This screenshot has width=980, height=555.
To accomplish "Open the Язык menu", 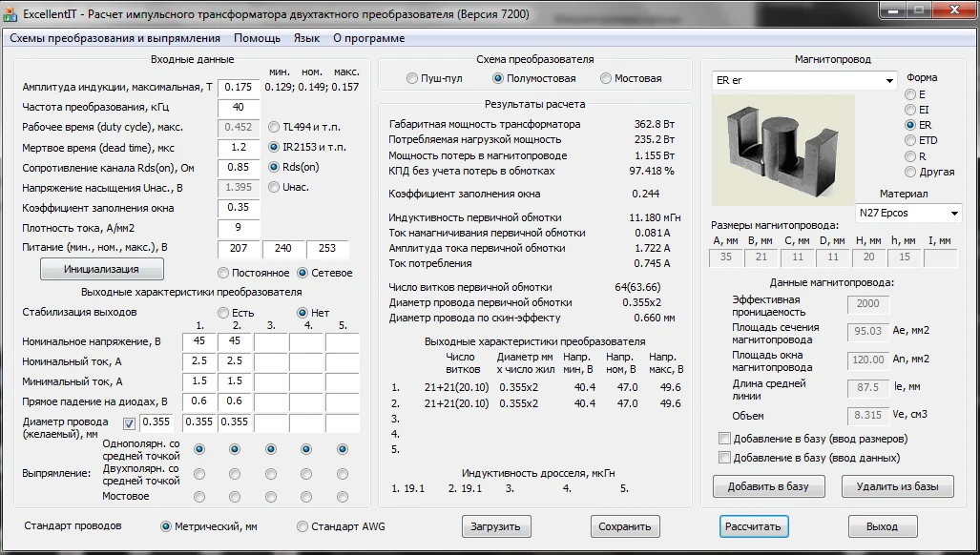I will [306, 38].
